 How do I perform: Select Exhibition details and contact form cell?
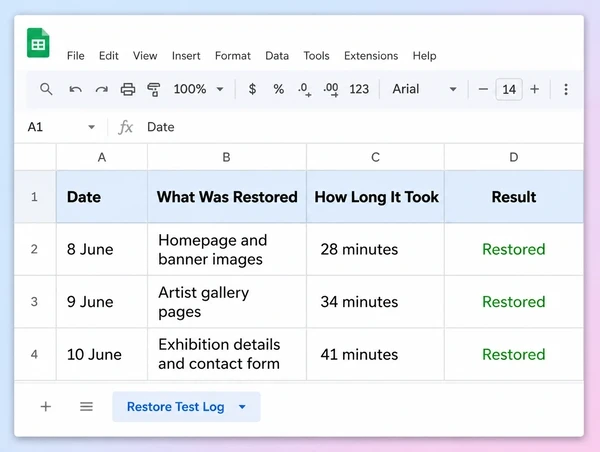[x=227, y=354]
